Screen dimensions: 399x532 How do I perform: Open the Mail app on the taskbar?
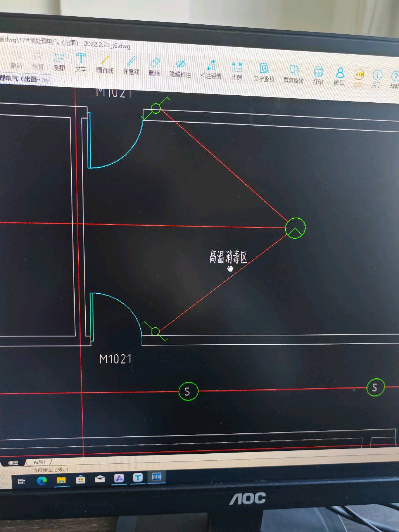(100, 479)
